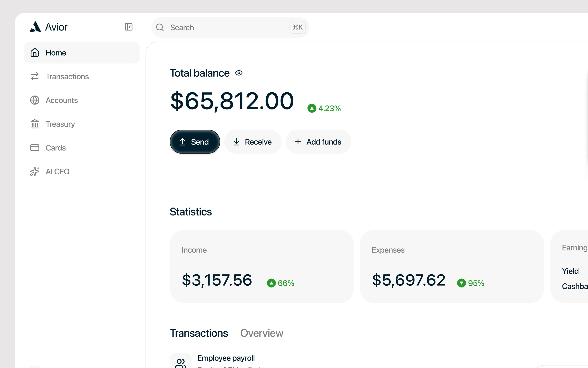Open Transactions in the sidebar

(x=82, y=76)
